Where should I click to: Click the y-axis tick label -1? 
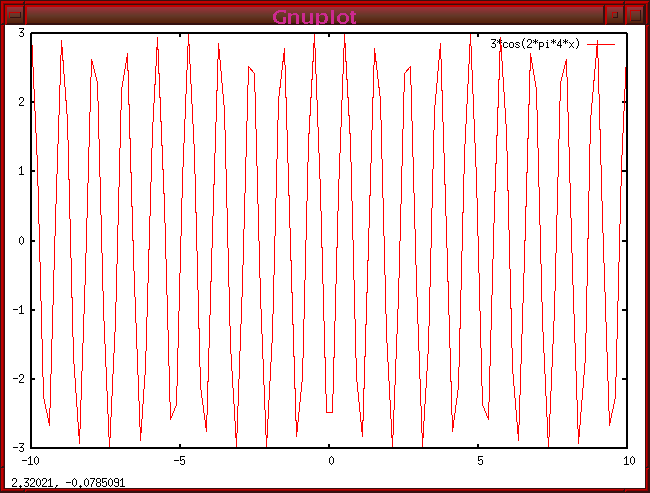(x=18, y=309)
